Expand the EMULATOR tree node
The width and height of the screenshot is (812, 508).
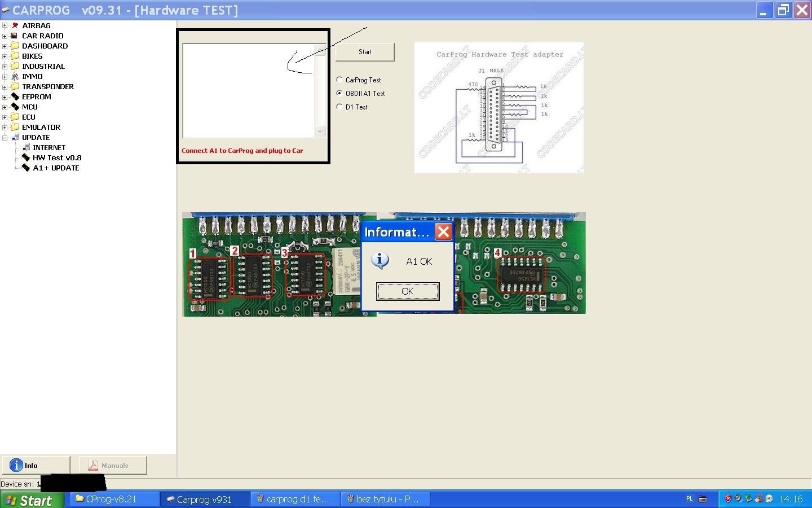click(x=5, y=127)
